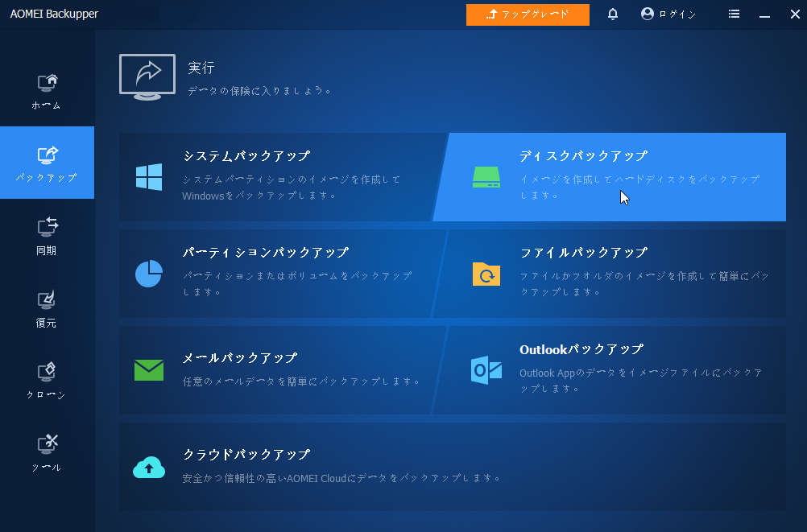807x532 pixels.
Task: Open the ツール tools sidebar icon
Action: 48,444
